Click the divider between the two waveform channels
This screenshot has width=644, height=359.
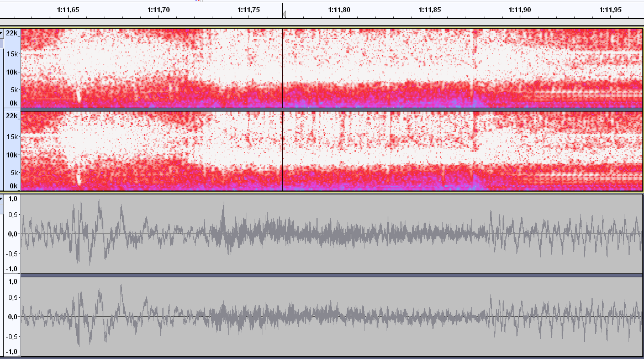[331, 274]
